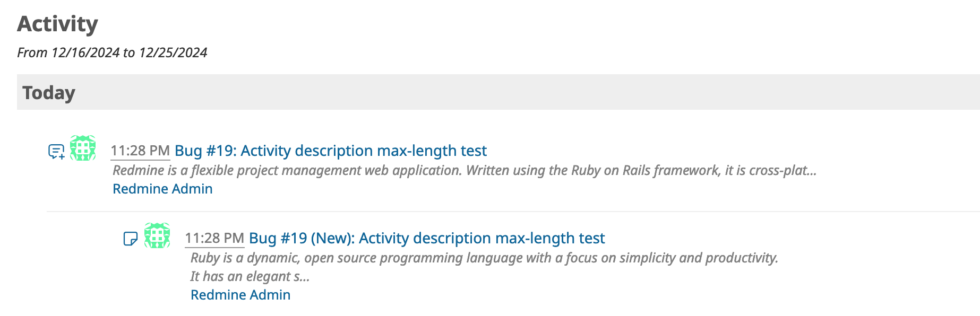Open link Bug #19 (New): Activity description max-length test
The height and width of the screenshot is (316, 980).
pyautogui.click(x=427, y=238)
